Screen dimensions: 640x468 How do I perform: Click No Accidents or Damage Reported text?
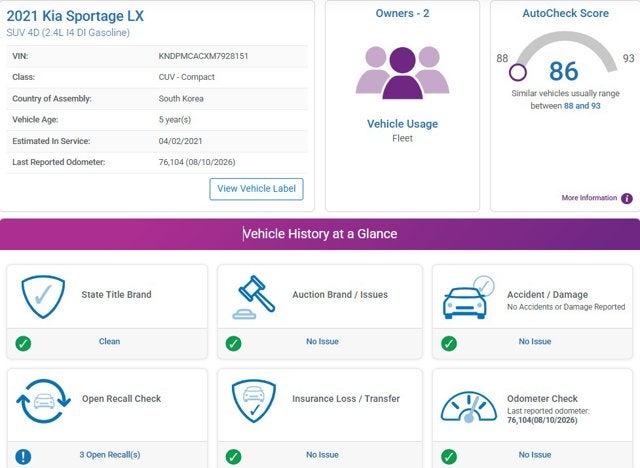coord(566,307)
